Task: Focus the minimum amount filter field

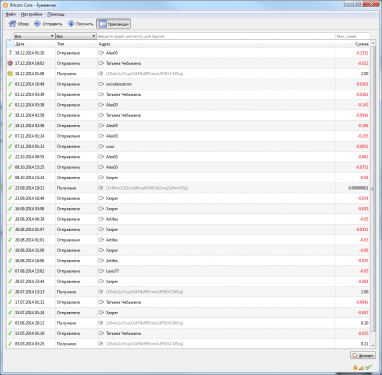Action: [353, 36]
